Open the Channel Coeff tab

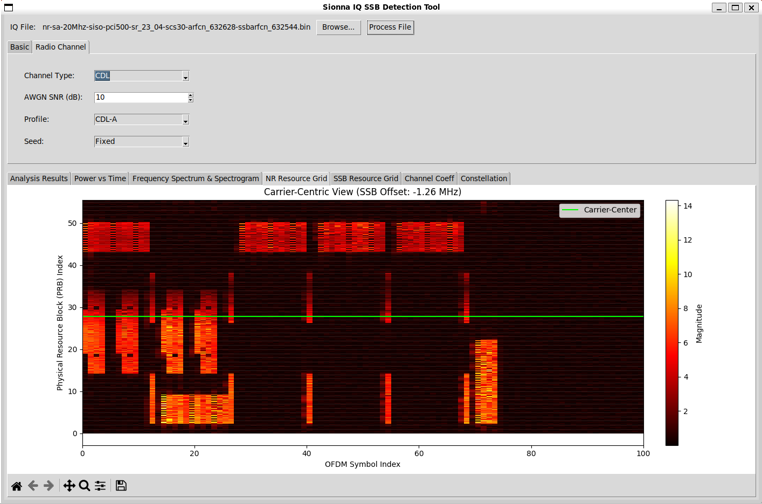429,179
